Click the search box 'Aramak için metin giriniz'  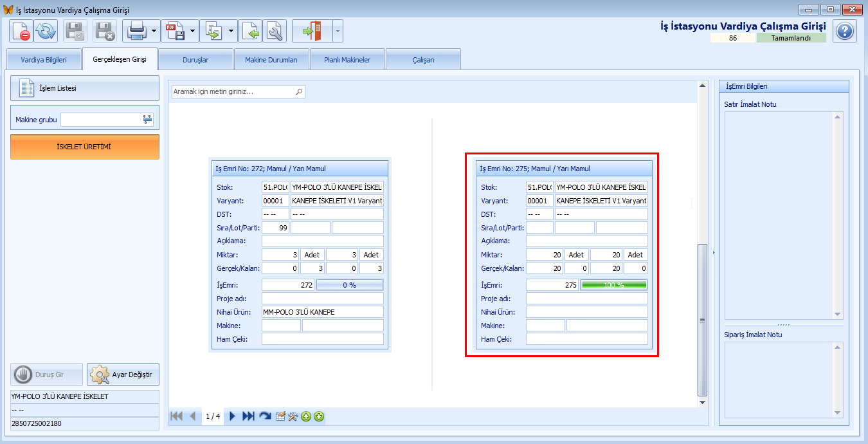238,92
